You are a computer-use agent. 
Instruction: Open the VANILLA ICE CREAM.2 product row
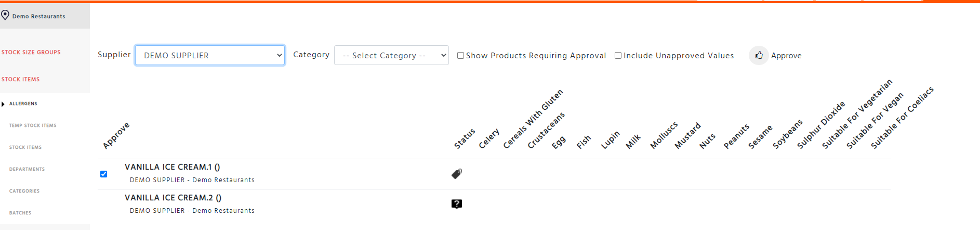click(x=494, y=204)
